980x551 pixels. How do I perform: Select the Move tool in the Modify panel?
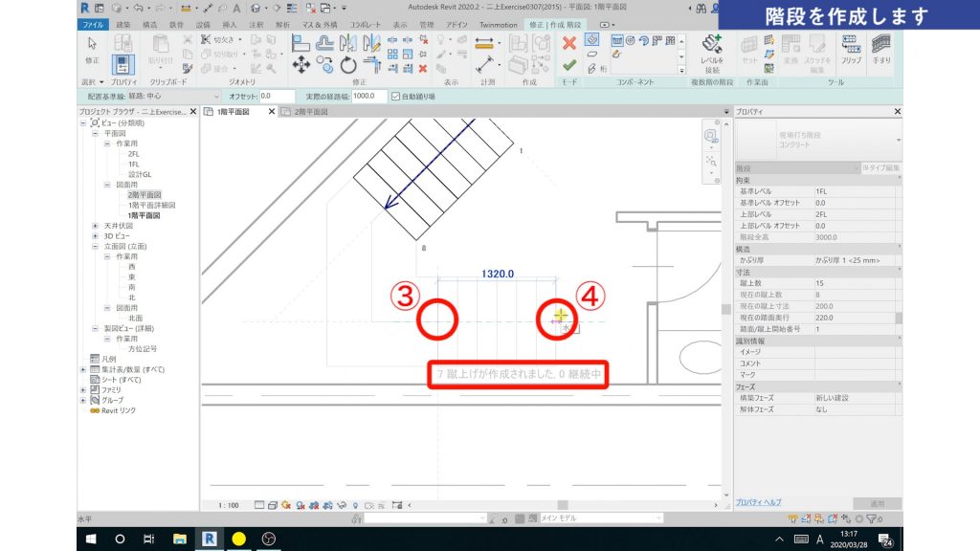[x=301, y=66]
